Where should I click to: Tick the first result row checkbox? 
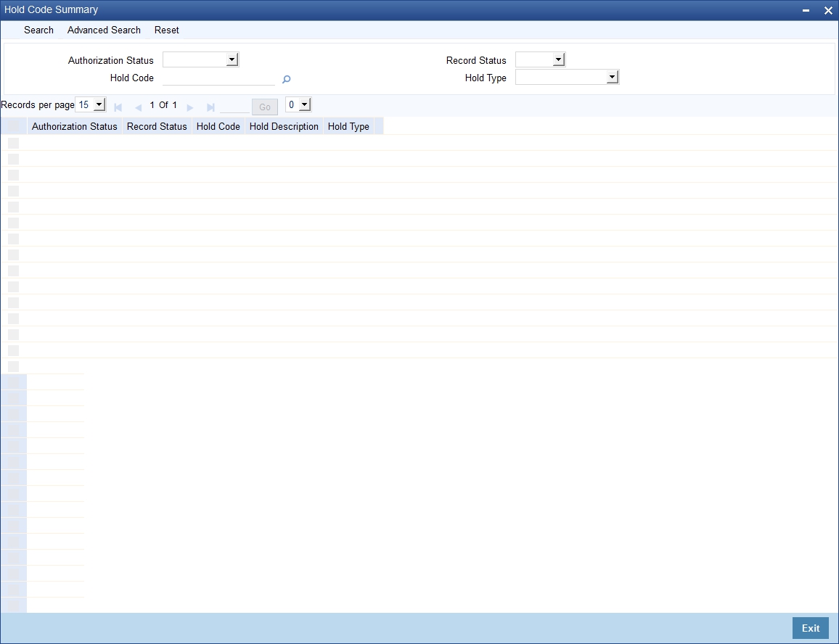pyautogui.click(x=13, y=143)
